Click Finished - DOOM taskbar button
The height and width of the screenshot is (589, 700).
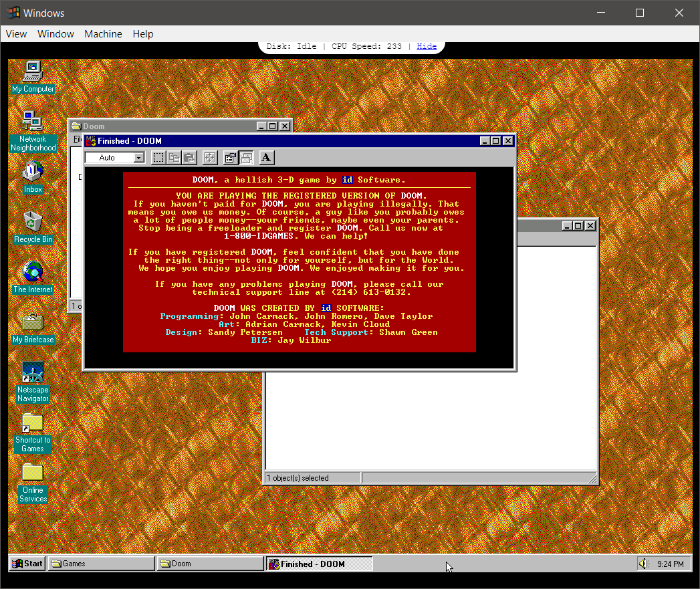tap(319, 564)
